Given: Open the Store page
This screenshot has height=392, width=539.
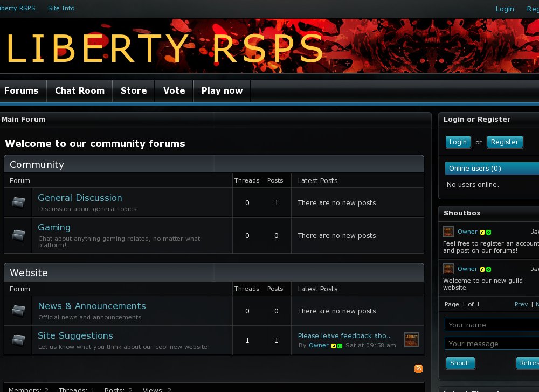Looking at the screenshot, I should (133, 90).
